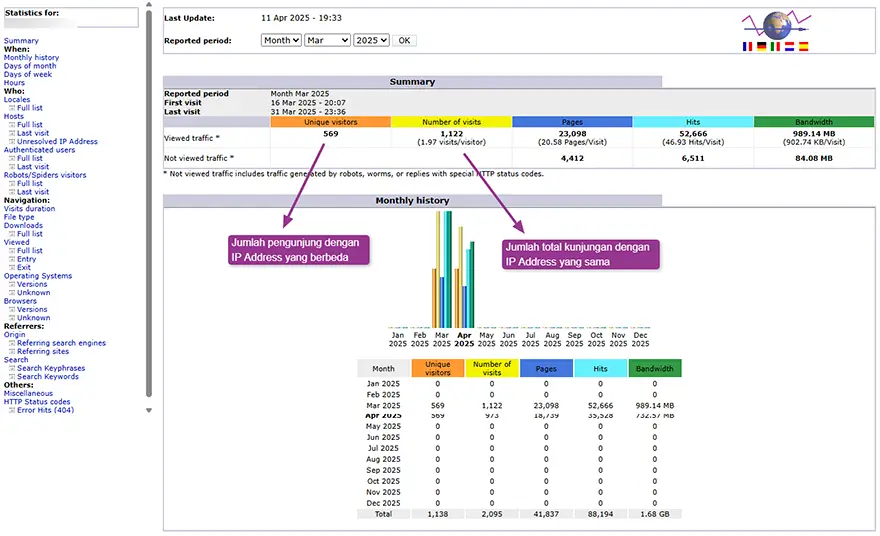The height and width of the screenshot is (536, 880).
Task: Open the Monthly history link
Action: pyautogui.click(x=31, y=57)
